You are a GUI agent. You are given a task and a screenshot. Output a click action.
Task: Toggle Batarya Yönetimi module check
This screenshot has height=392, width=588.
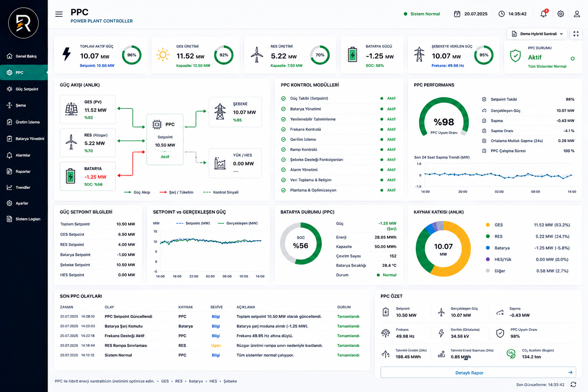283,109
